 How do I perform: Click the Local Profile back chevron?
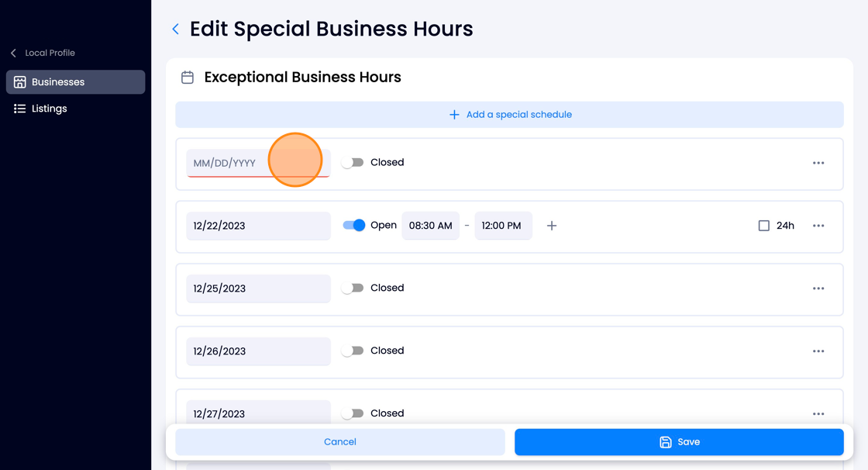pyautogui.click(x=13, y=53)
